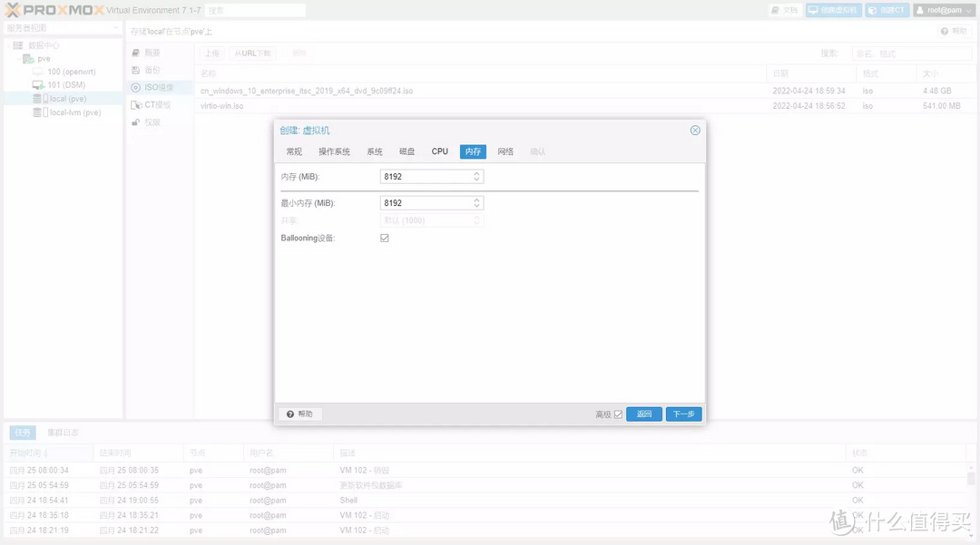Open the root@pam user menu
Image resolution: width=980 pixels, height=545 pixels.
coord(945,10)
